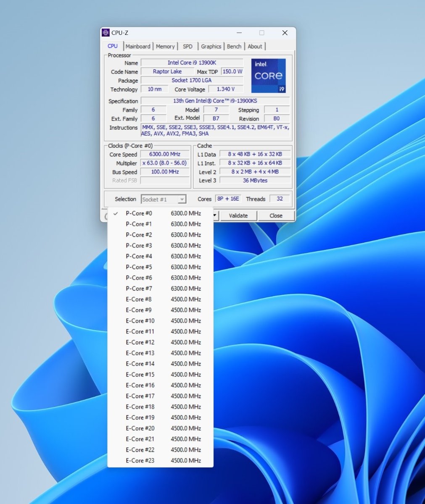Click the Level 3 value '36 MBytes'
The image size is (425, 504).
[255, 181]
